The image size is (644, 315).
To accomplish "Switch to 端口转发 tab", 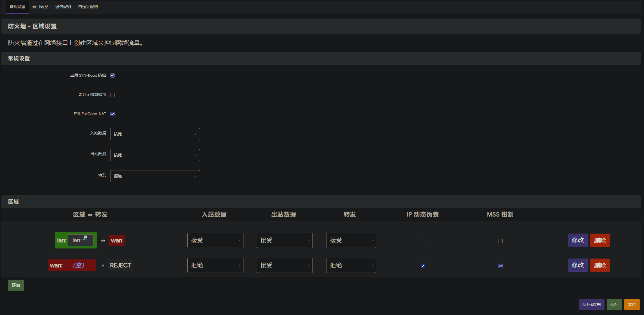I will pos(40,7).
